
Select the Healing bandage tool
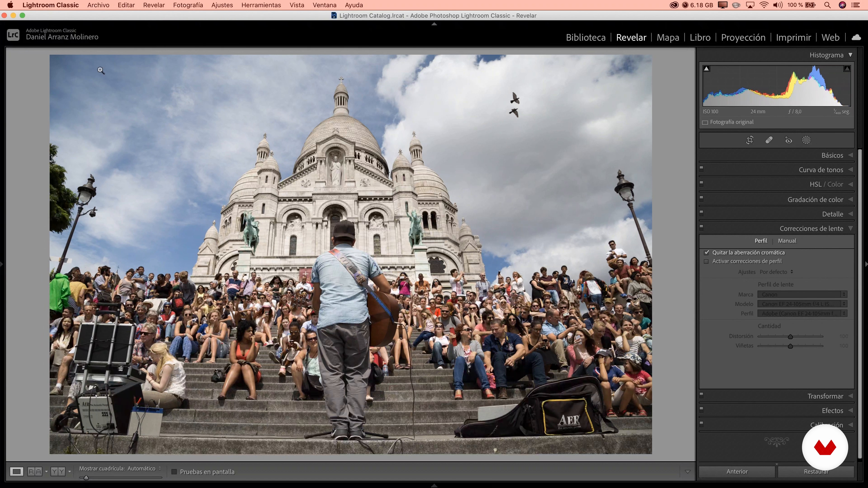coord(769,140)
